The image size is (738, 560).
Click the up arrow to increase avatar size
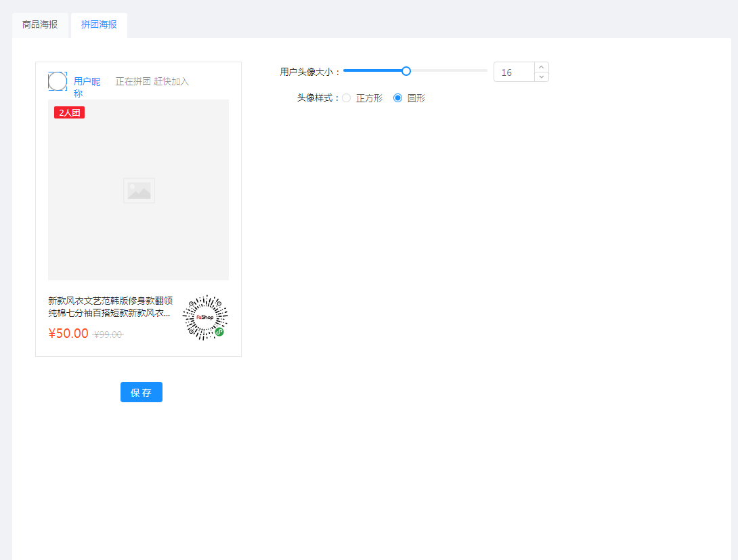click(541, 67)
